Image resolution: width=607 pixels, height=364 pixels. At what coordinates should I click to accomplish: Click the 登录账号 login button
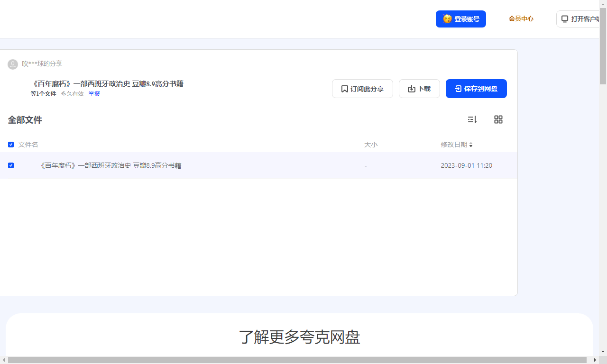pos(460,19)
